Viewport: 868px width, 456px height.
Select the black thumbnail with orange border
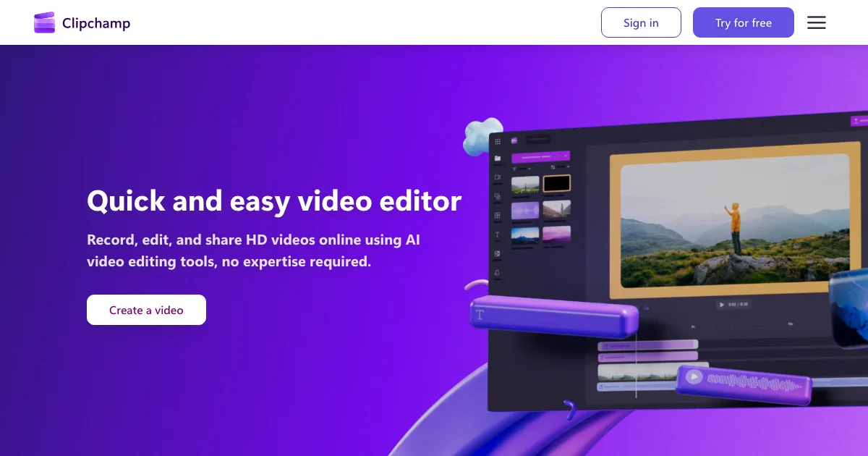point(557,184)
